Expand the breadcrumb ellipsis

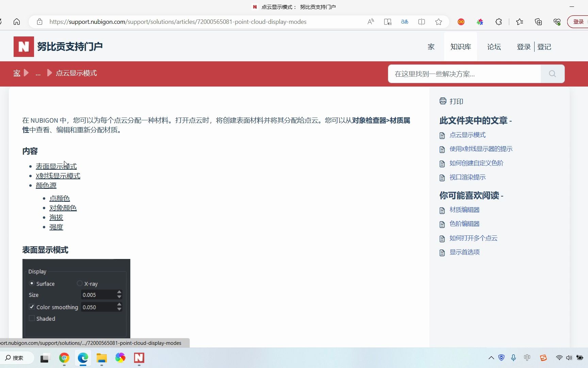pyautogui.click(x=38, y=74)
